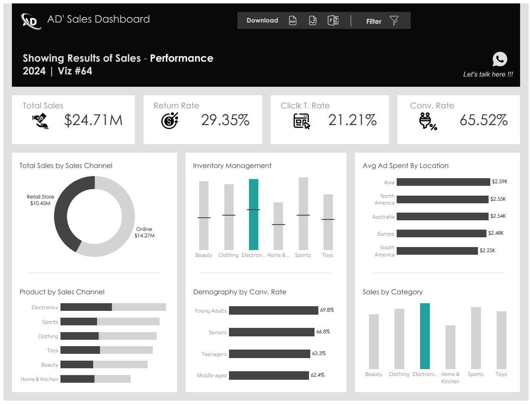Viewport: 532px width, 404px height.
Task: Select teal Electronics bar in Inventory Management
Action: click(254, 214)
